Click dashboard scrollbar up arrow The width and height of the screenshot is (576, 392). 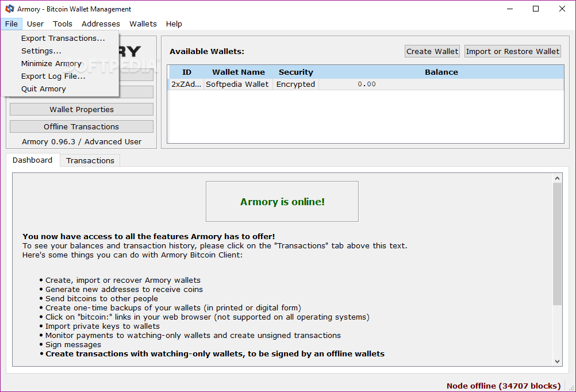click(557, 178)
